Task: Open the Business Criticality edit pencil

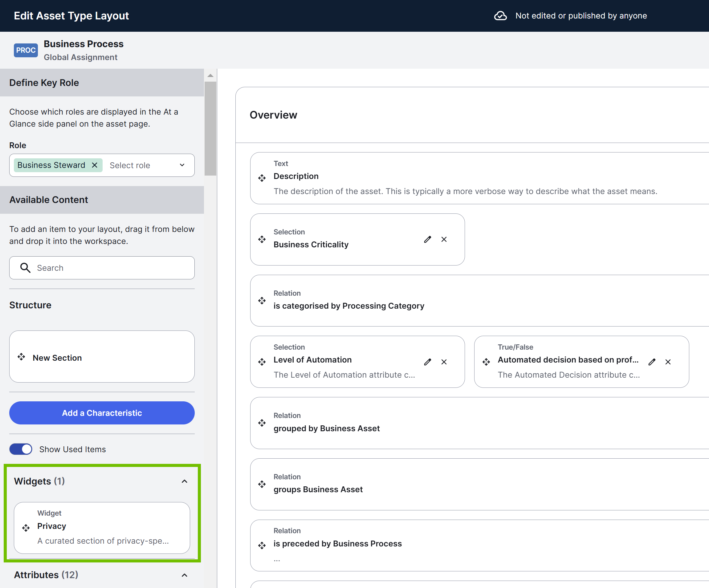Action: coord(427,239)
